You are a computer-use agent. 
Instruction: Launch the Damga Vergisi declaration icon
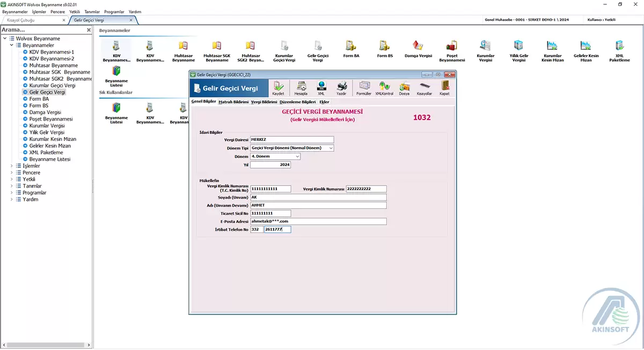(418, 48)
